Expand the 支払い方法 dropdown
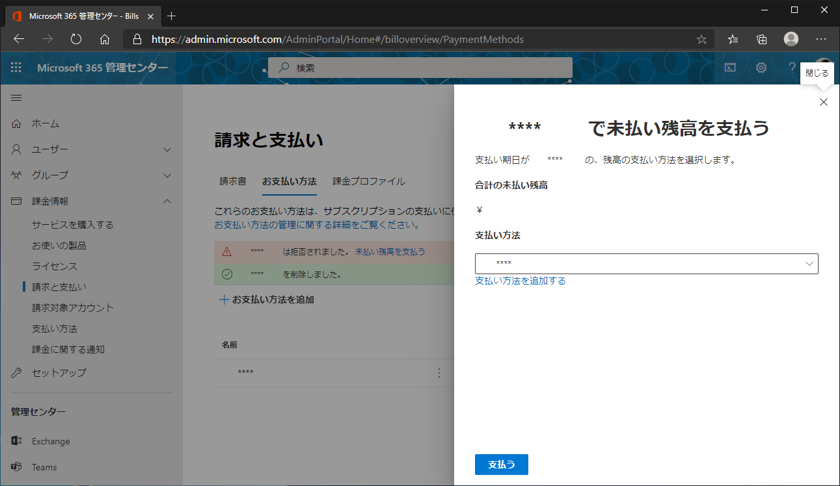840x486 pixels. tap(646, 263)
